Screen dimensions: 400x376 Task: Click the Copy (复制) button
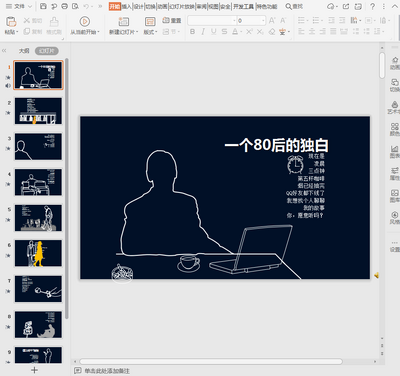click(32, 32)
